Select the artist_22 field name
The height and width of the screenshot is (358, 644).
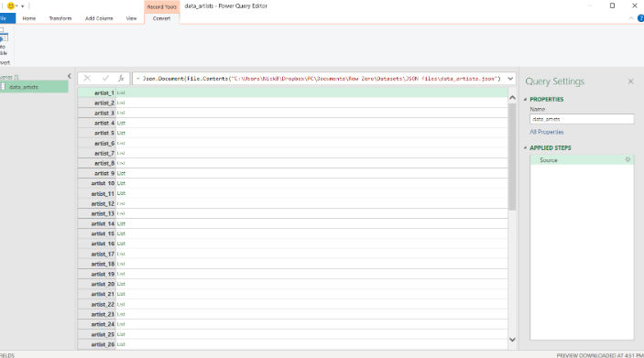[x=103, y=305]
